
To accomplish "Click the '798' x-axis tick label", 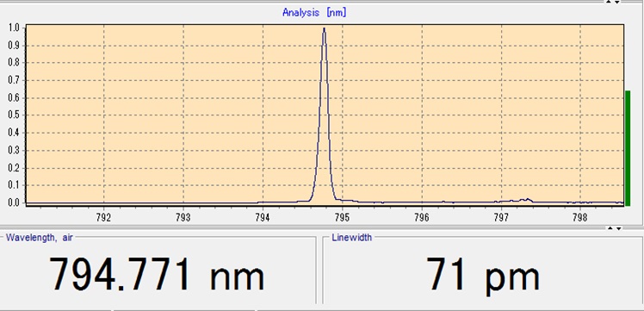I will tap(580, 217).
